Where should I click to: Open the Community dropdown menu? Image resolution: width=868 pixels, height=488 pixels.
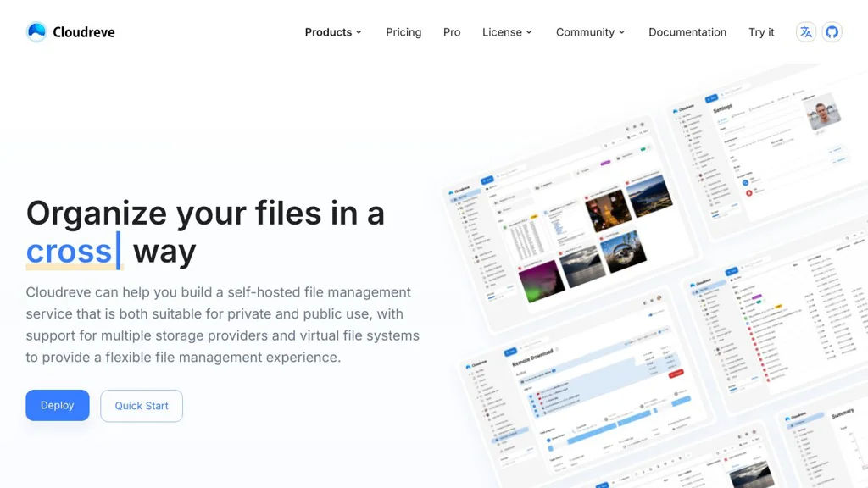(x=590, y=32)
